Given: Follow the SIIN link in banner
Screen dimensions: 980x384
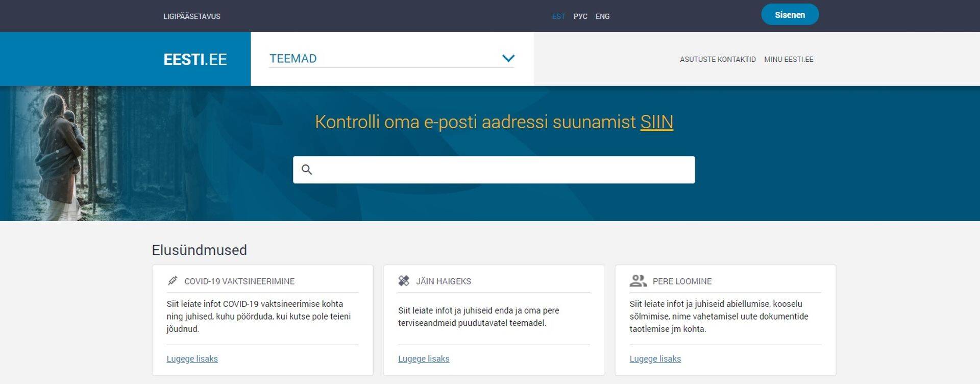Looking at the screenshot, I should (656, 122).
